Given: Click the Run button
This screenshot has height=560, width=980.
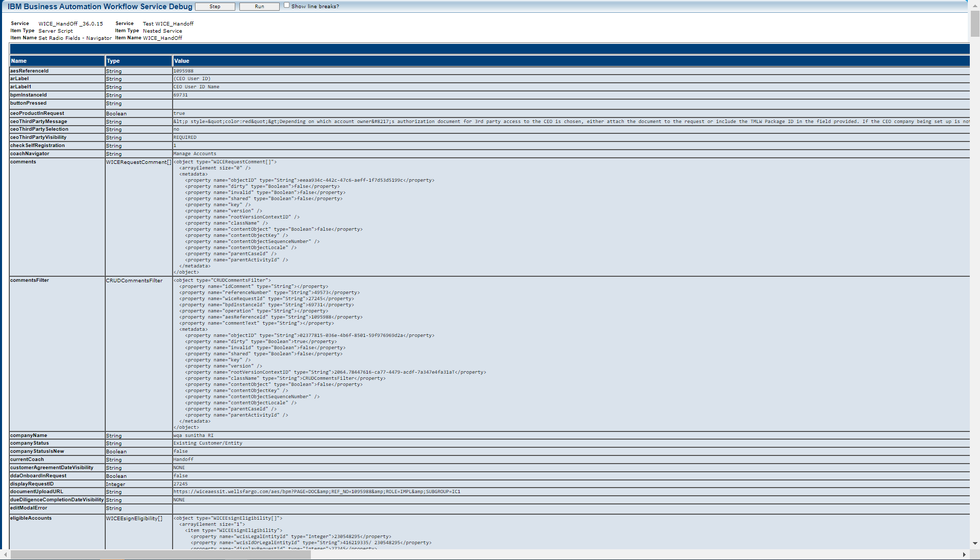Looking at the screenshot, I should coord(259,7).
